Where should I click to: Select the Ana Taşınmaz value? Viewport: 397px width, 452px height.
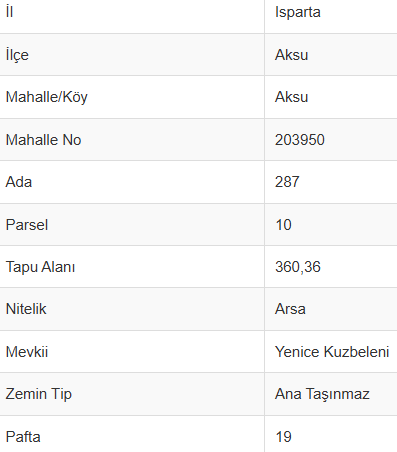322,394
